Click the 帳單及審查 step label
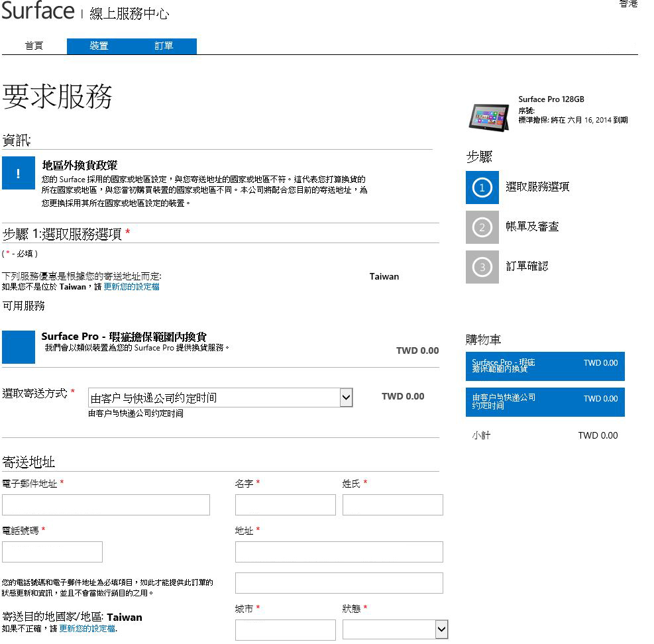This screenshot has width=654, height=644. pyautogui.click(x=532, y=227)
